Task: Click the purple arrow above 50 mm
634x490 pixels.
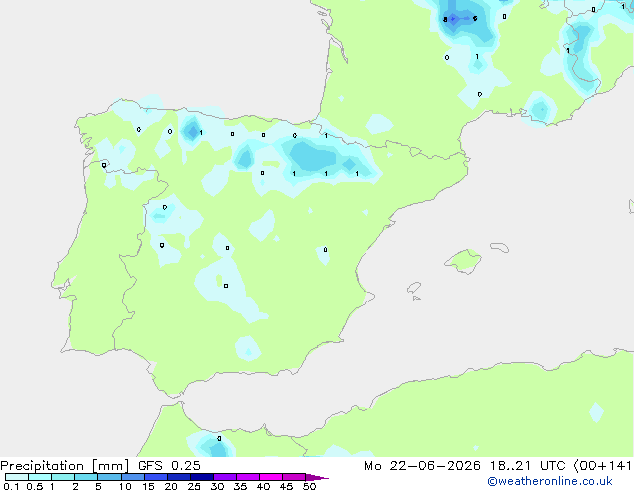Action: pos(317,477)
